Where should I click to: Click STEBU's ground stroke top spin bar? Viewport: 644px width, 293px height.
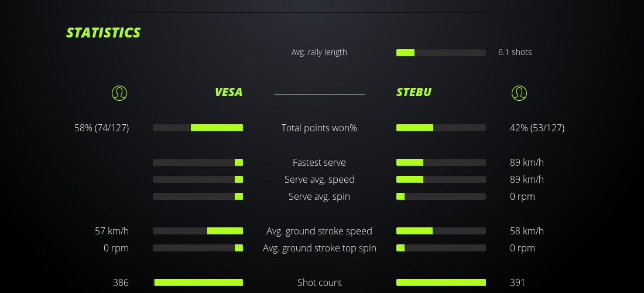pyautogui.click(x=441, y=248)
